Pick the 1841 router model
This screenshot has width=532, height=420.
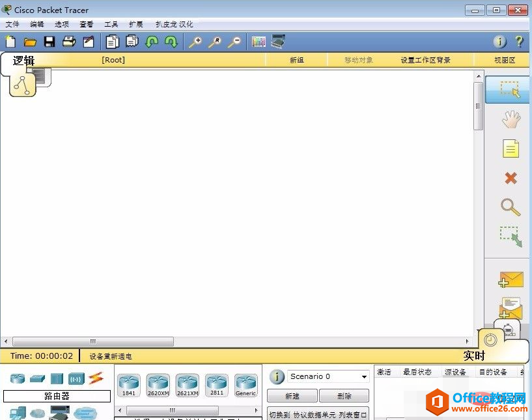coord(129,385)
